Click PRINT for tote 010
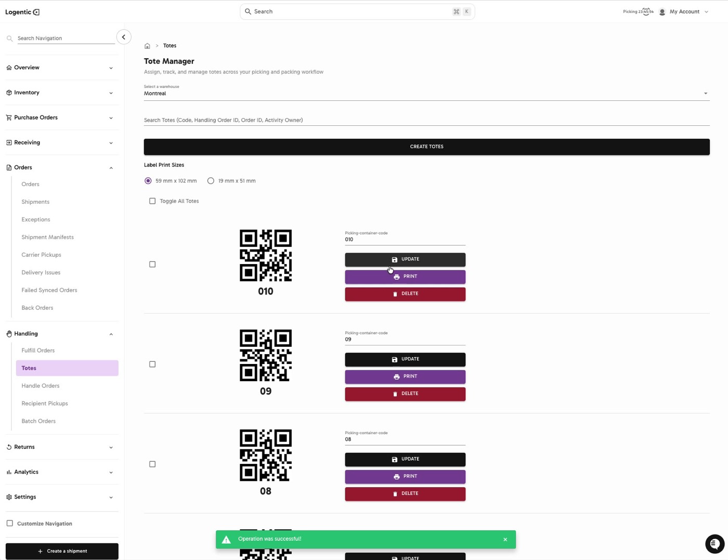Screen dimensions: 728x560 coord(405,277)
